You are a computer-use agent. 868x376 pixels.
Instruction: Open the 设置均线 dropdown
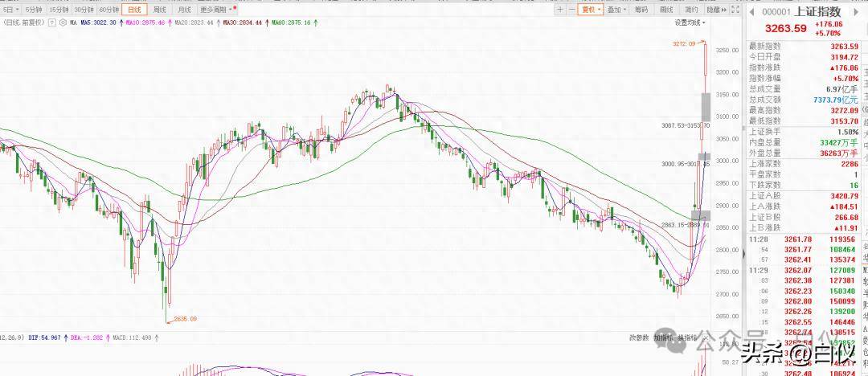tap(690, 22)
